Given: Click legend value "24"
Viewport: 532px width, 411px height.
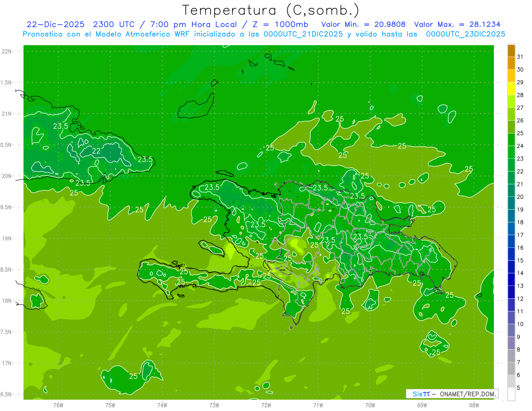Looking at the screenshot, I should 520,146.
